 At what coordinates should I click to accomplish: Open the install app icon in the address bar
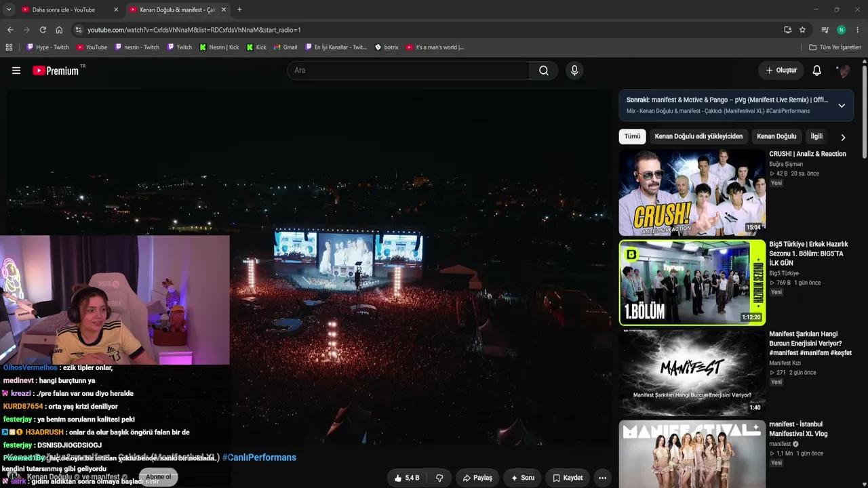(787, 30)
